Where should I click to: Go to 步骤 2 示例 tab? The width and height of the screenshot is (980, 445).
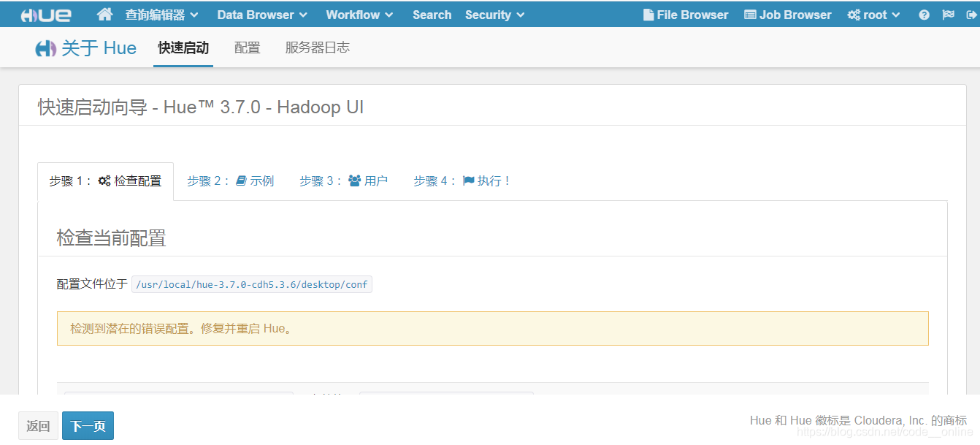(x=230, y=181)
